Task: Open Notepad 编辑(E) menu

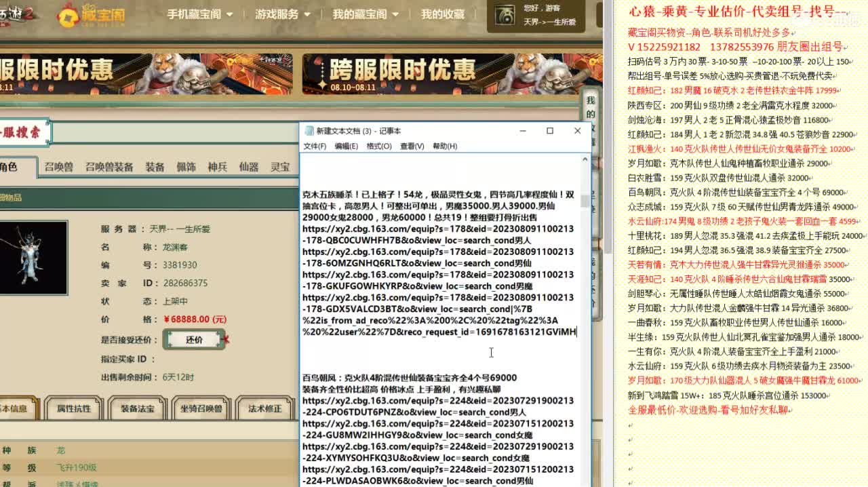Action: coord(346,146)
